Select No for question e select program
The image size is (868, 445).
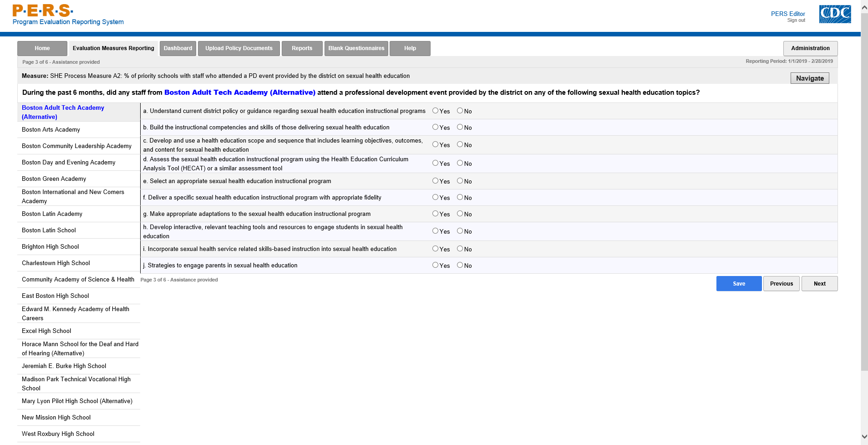pyautogui.click(x=460, y=181)
